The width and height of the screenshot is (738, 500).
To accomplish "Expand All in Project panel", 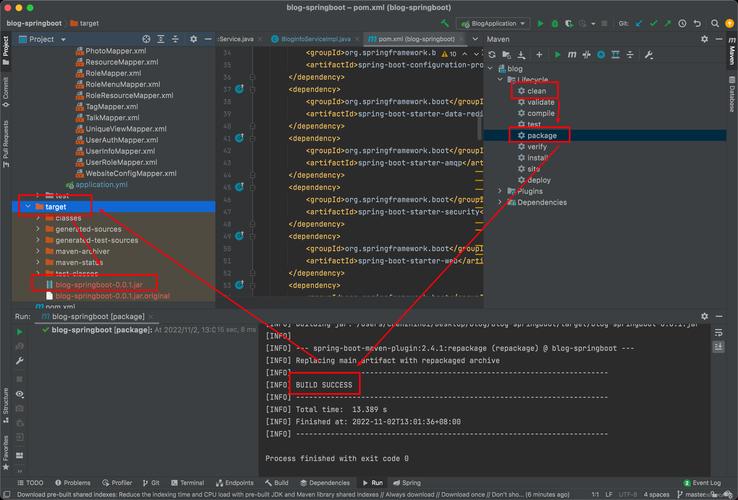I will pos(160,39).
